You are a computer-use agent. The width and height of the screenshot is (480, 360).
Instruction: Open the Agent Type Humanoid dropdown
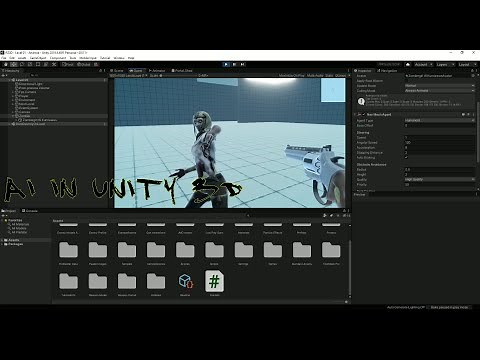(440, 120)
